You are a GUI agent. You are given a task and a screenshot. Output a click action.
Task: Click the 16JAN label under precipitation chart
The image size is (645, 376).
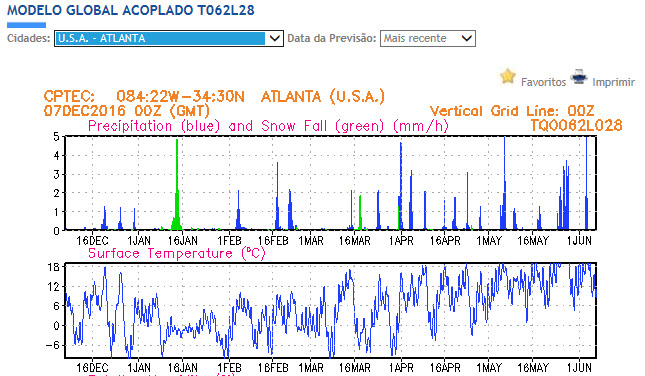tap(183, 240)
